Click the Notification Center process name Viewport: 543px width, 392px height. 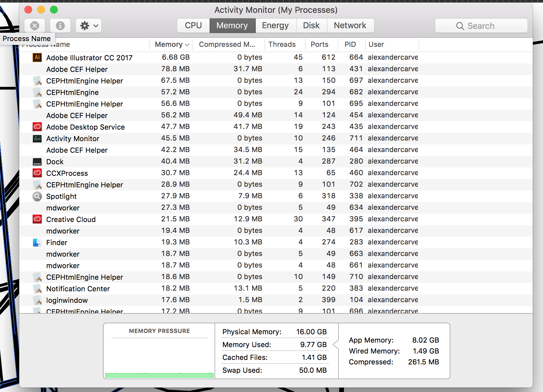point(78,289)
